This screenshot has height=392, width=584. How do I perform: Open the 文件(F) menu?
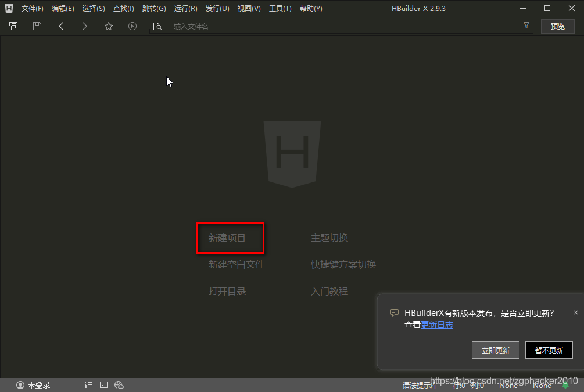[33, 9]
